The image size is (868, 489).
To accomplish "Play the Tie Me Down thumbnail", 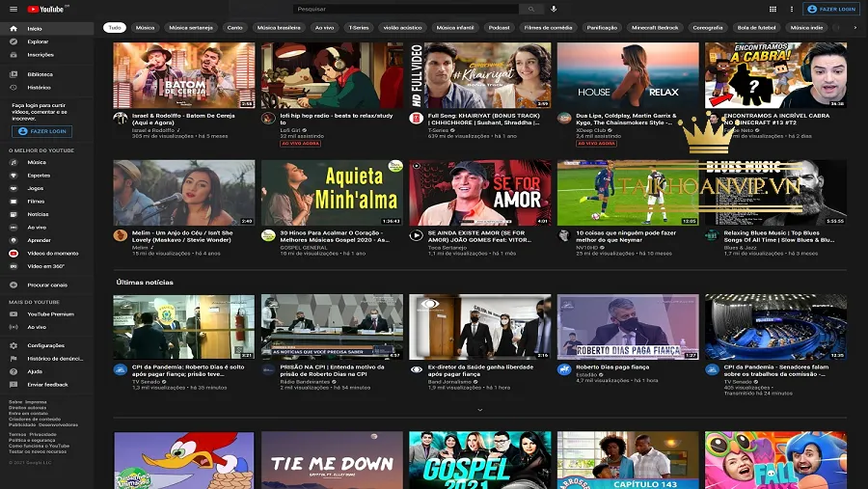I will (332, 460).
